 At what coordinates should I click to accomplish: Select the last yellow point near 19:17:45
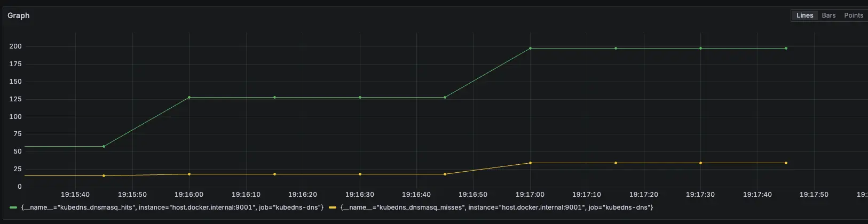pyautogui.click(x=786, y=163)
